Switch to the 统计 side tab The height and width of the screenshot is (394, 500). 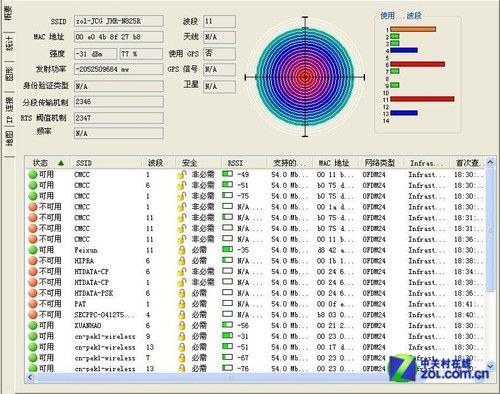tap(9, 43)
